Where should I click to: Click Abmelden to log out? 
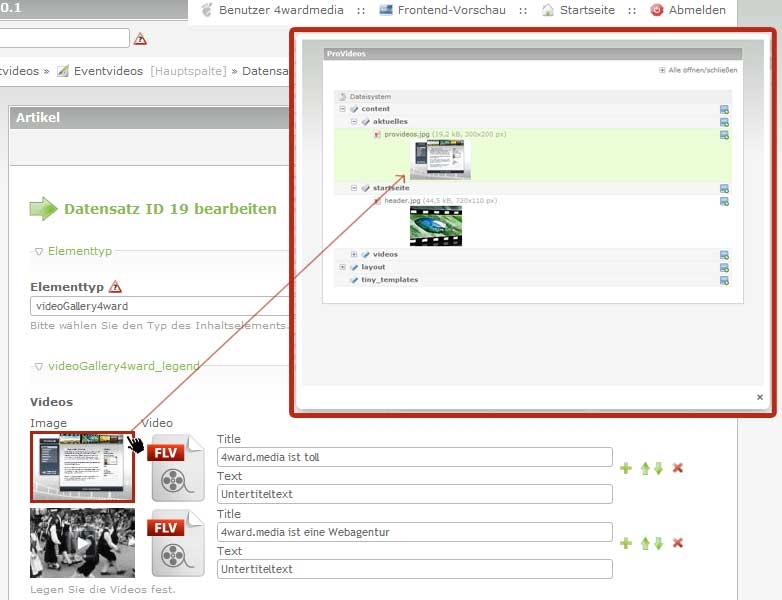pyautogui.click(x=688, y=10)
